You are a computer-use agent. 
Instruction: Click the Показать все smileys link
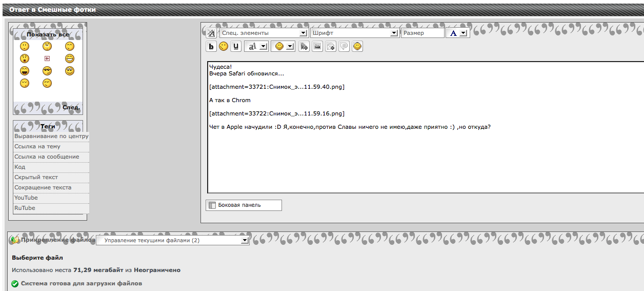48,34
